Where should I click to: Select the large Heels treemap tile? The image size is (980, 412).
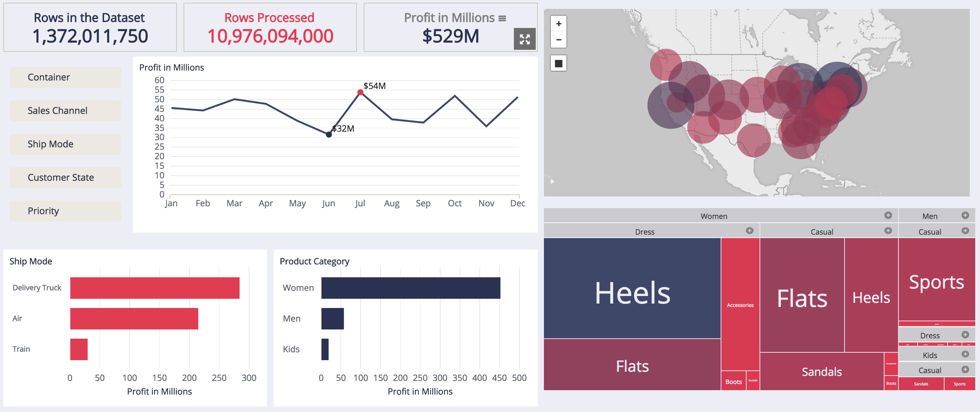coord(632,288)
